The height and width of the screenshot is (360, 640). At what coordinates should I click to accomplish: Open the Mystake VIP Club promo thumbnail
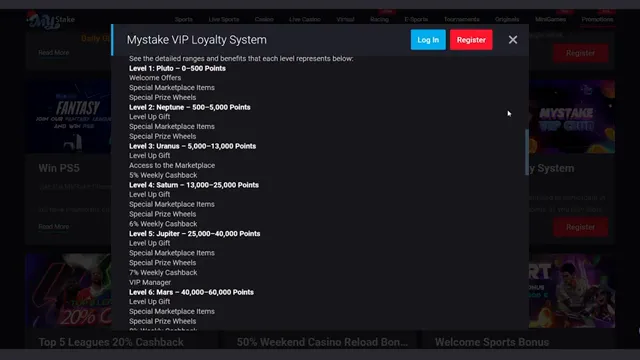pyautogui.click(x=572, y=116)
